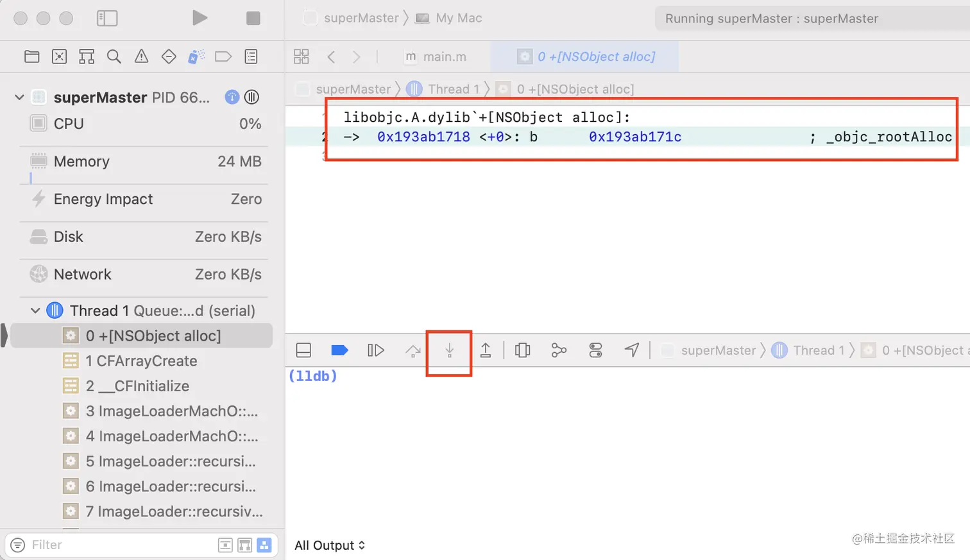The image size is (970, 560).
Task: Click superMaster scheme in toolbar
Action: (352, 18)
